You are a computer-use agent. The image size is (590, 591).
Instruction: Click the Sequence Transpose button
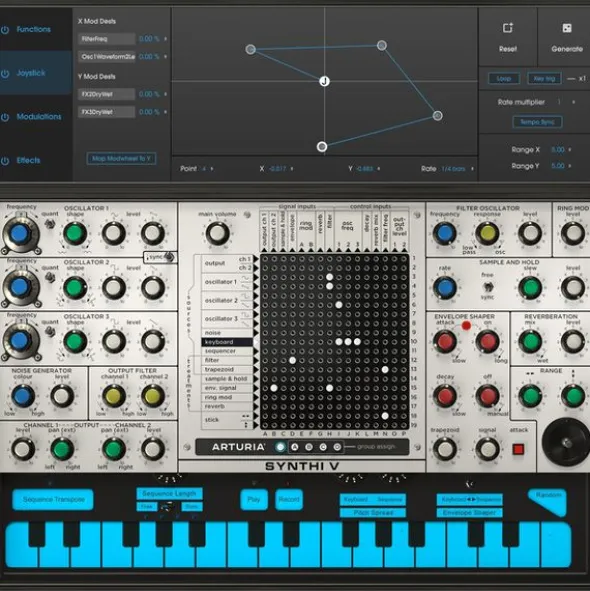[53, 499]
